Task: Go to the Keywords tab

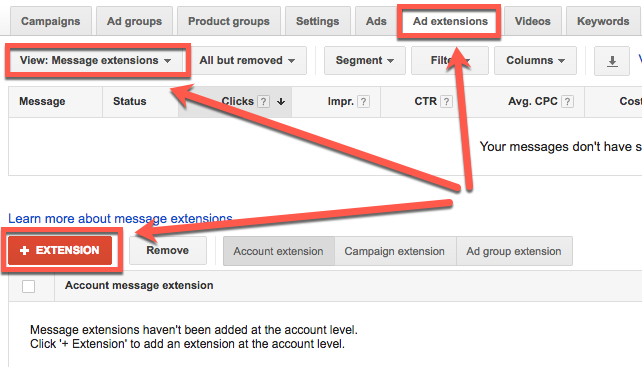Action: [x=603, y=21]
